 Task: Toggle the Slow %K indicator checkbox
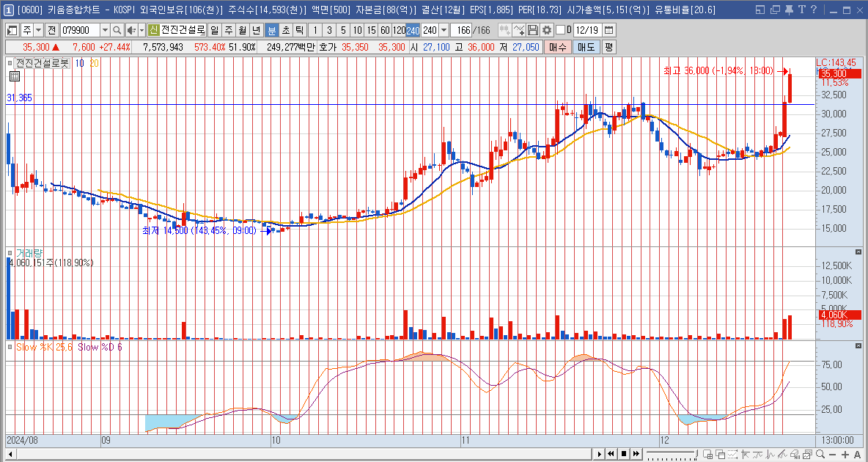(10, 347)
